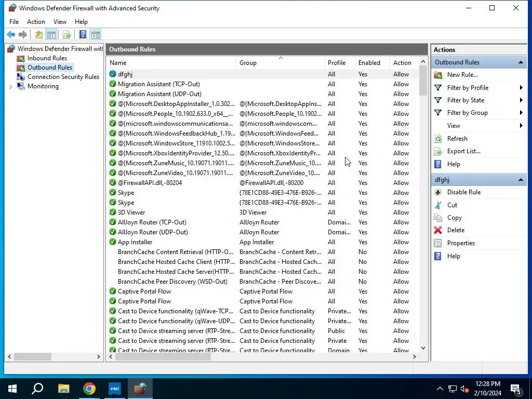Select the Migration Assistant (TCP-Out) rule
Viewport: 532px width, 399px height.
262,84
